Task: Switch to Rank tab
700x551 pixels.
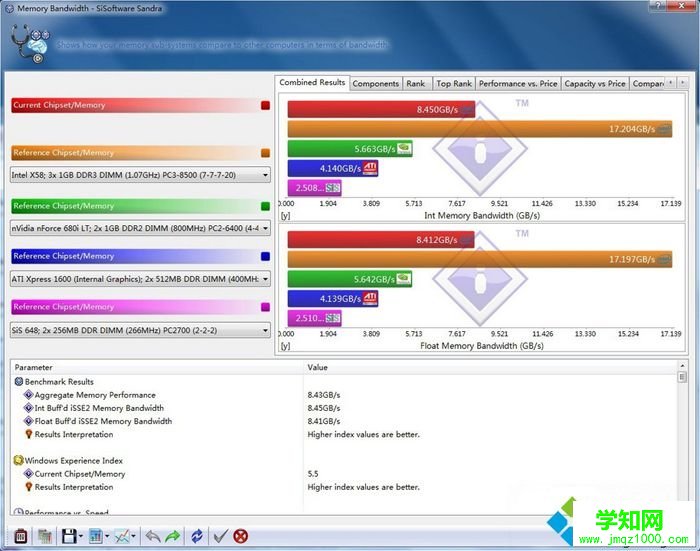Action: pyautogui.click(x=416, y=83)
